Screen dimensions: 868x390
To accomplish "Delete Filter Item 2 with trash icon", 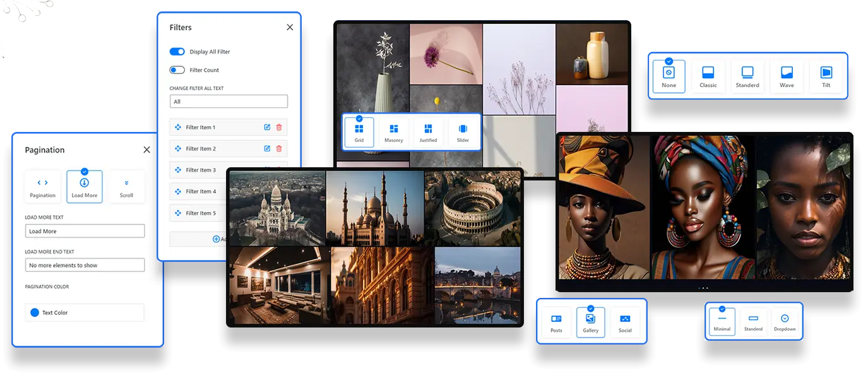I will [x=279, y=149].
